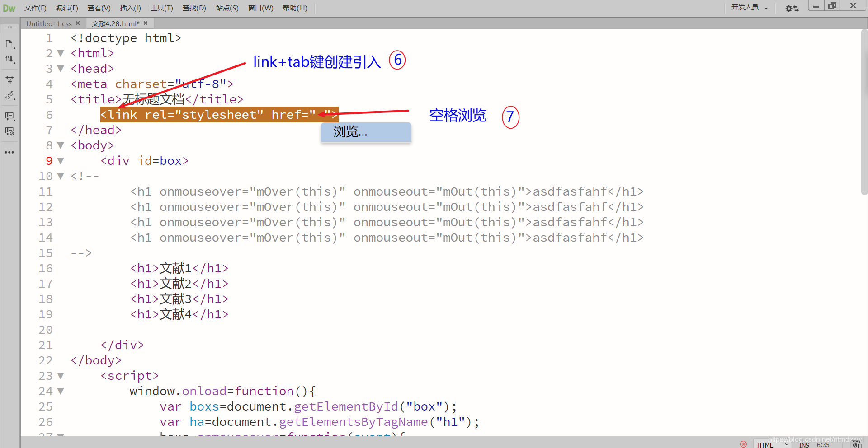Open 站点(S) menu
This screenshot has width=868, height=448.
point(227,8)
